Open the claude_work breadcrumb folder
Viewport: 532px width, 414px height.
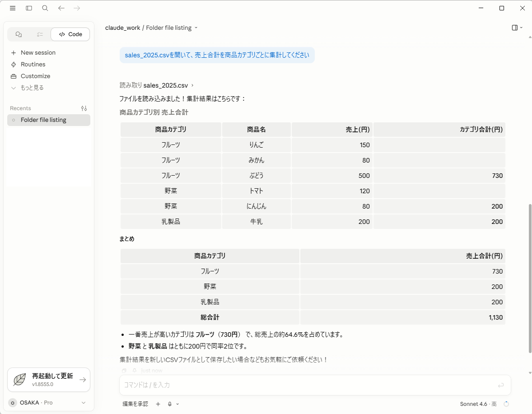tap(122, 28)
